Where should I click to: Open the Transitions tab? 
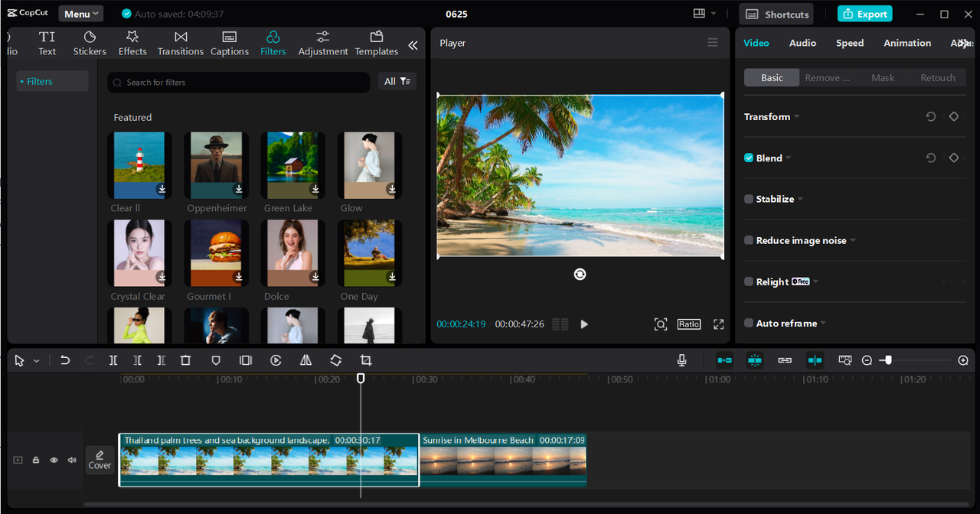(181, 44)
